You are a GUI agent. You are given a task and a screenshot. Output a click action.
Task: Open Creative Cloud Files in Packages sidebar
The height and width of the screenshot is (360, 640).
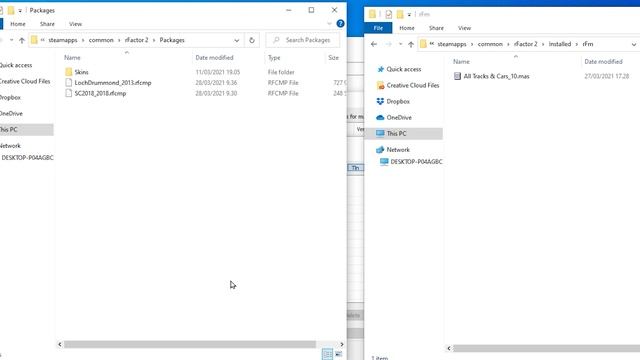25,81
